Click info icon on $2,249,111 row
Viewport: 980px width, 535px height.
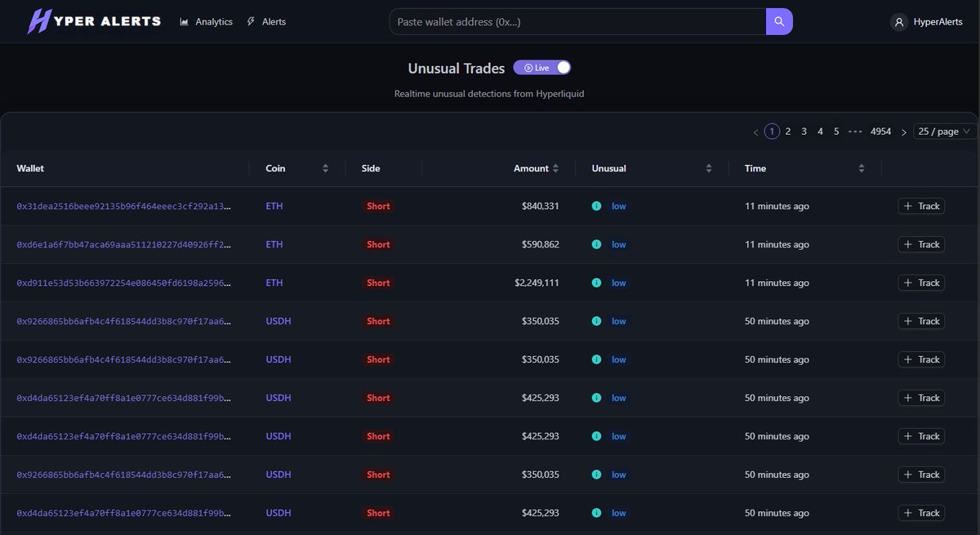click(x=596, y=283)
